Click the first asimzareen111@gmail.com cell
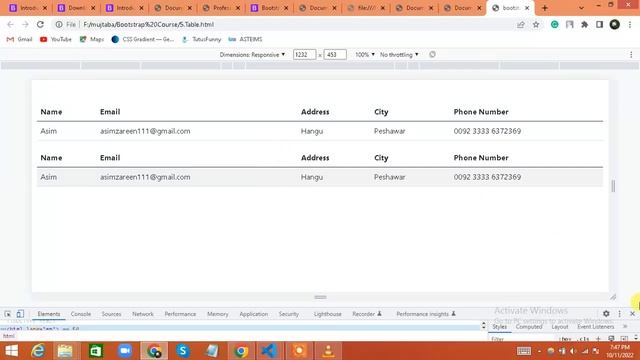 coord(145,131)
